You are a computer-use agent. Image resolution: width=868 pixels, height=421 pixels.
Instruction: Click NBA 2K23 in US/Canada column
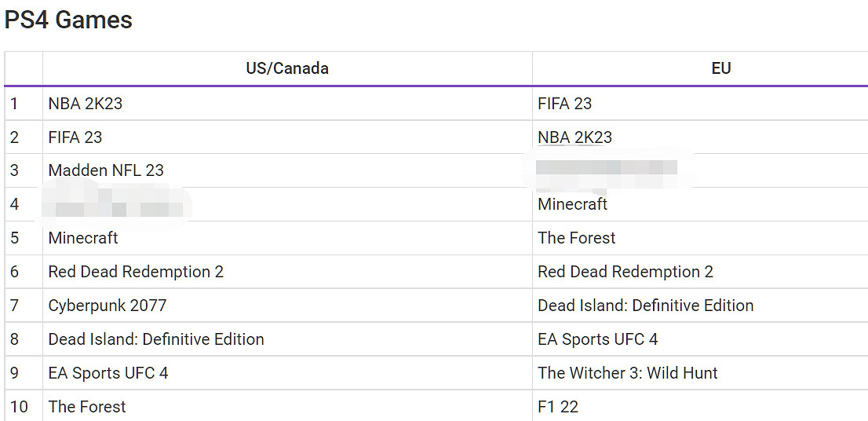pyautogui.click(x=86, y=104)
